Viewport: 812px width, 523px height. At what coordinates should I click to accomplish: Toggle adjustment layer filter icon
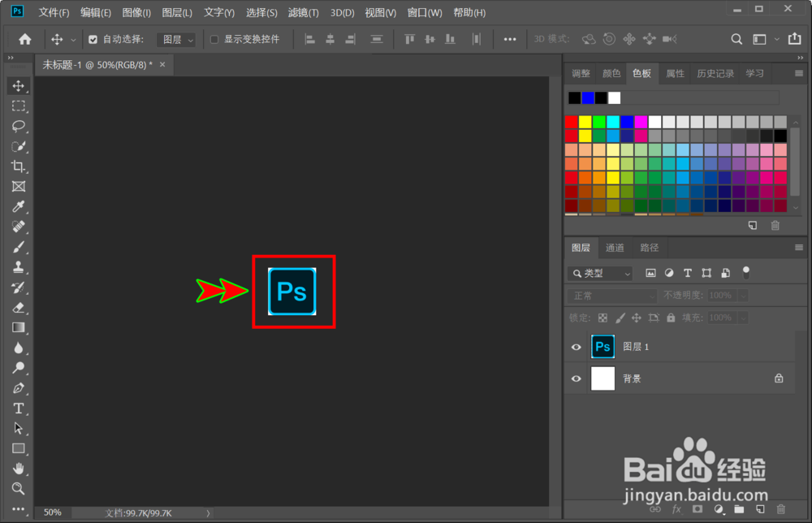pos(669,273)
